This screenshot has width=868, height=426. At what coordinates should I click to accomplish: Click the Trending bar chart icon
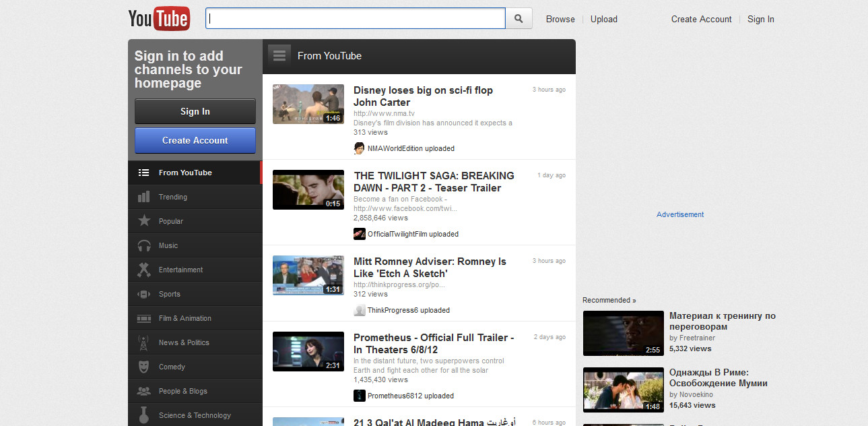(x=143, y=197)
